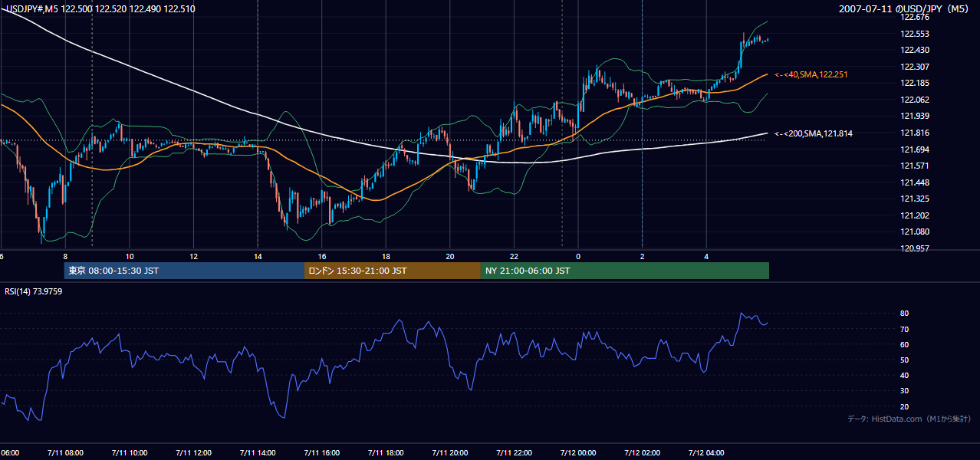Screen dimensions: 980x460
Task: Click price scale value 121.325
Action: coord(914,199)
